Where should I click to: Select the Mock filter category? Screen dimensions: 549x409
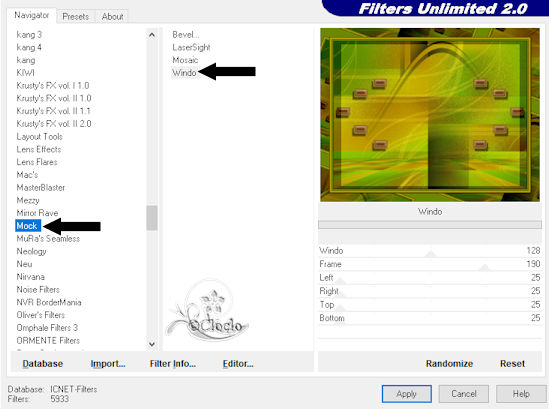point(28,226)
